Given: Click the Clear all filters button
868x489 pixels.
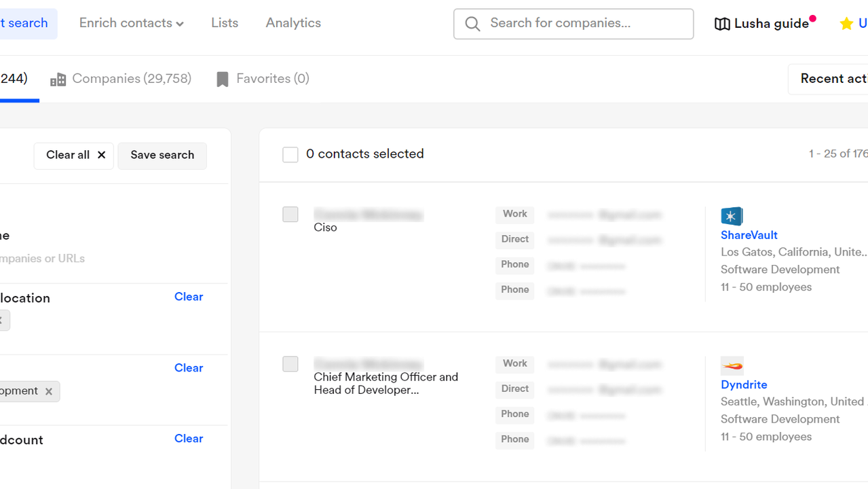Looking at the screenshot, I should pyautogui.click(x=73, y=156).
